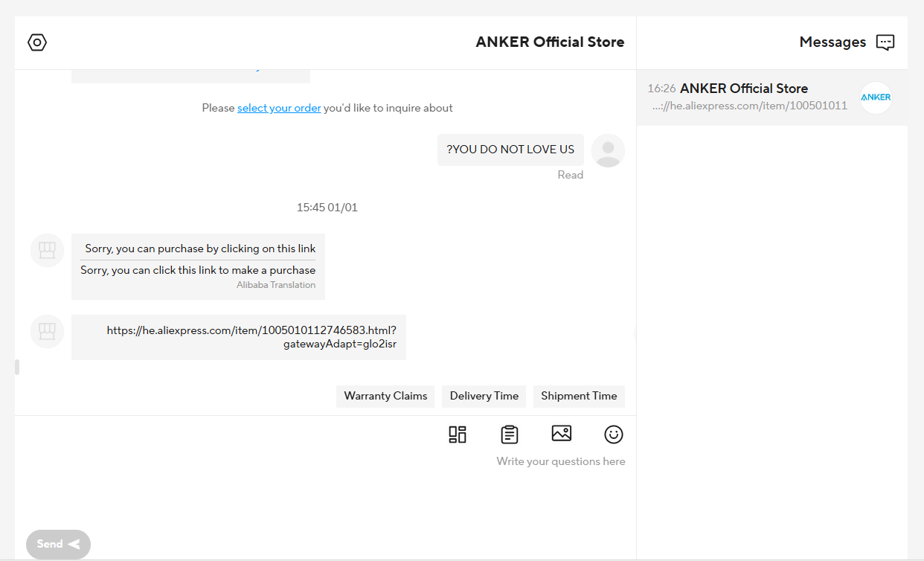The image size is (924, 561).
Task: Choose the Delivery Time quick reply
Action: [484, 396]
